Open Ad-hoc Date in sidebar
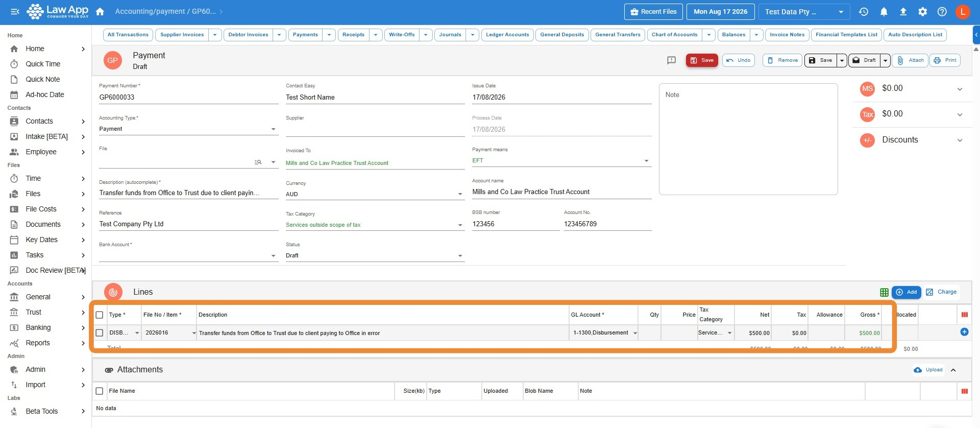 coord(46,94)
